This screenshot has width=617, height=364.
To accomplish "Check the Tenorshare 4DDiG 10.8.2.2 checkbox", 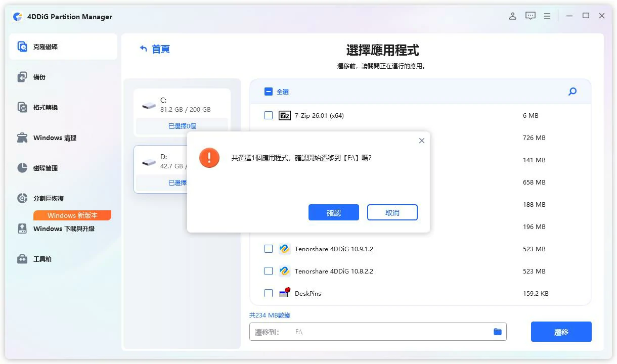I will 269,271.
